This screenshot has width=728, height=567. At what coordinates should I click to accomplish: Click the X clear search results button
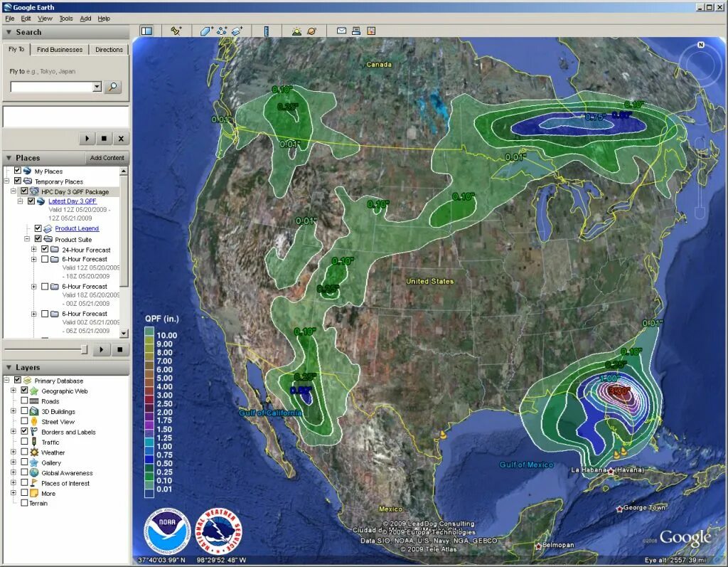121,139
